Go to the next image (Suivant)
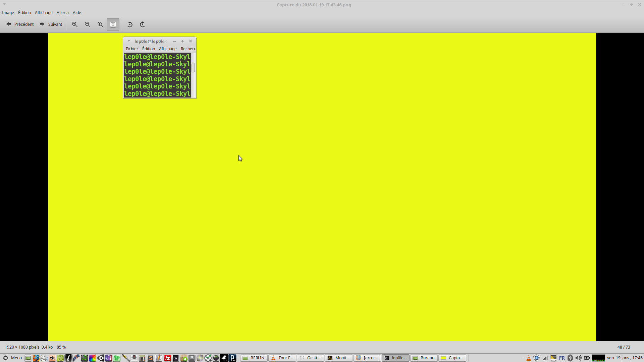 (x=51, y=24)
